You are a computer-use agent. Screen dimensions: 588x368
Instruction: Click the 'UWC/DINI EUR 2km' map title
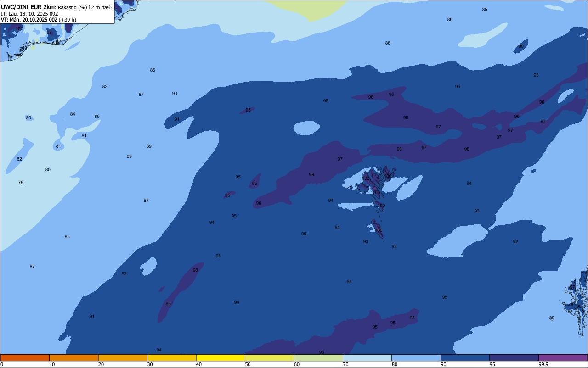pyautogui.click(x=28, y=7)
